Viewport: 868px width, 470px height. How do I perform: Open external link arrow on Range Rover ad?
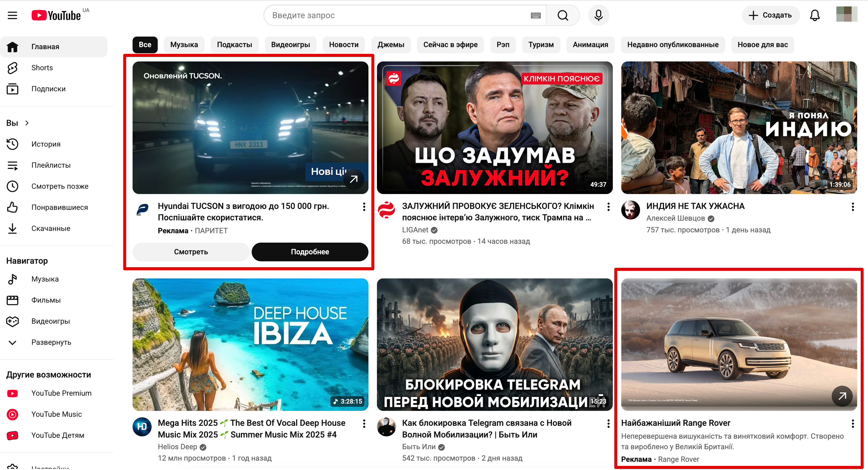tap(842, 396)
